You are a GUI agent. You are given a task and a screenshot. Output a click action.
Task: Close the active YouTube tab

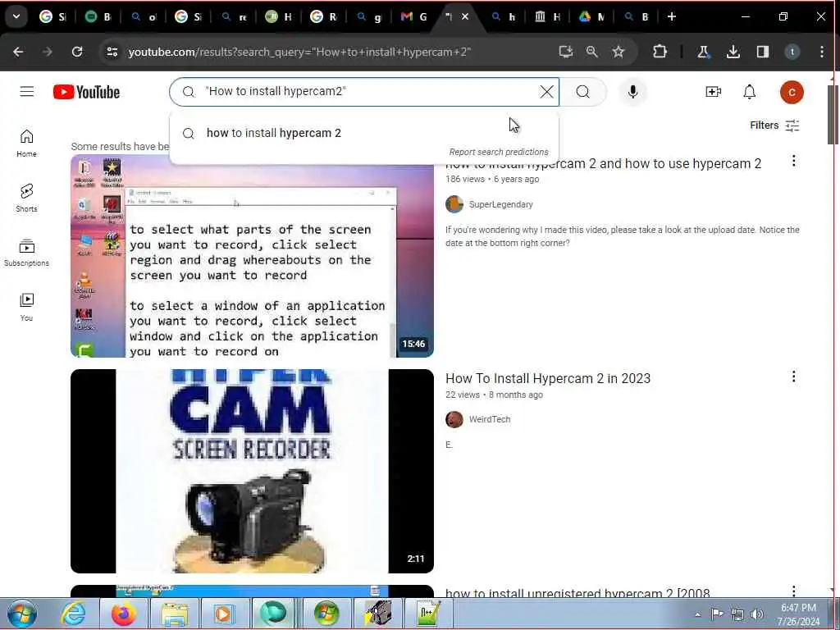tap(465, 16)
